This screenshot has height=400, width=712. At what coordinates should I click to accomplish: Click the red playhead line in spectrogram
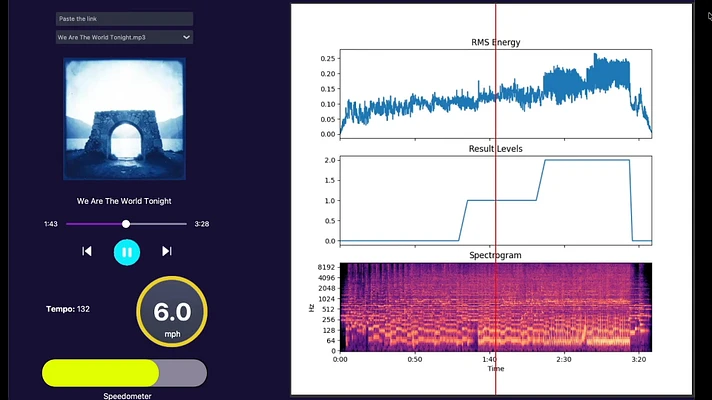pyautogui.click(x=495, y=307)
